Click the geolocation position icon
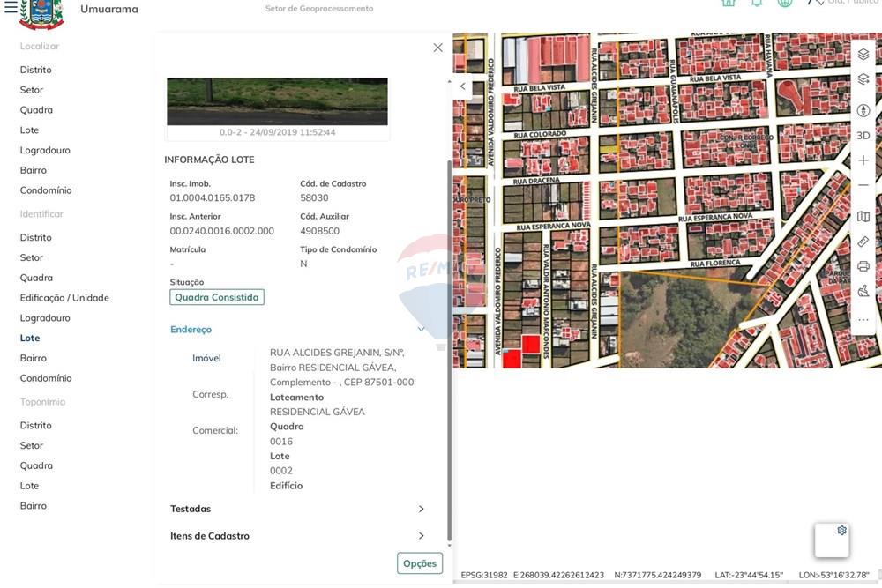Screen dimensions: 882x588 [863, 109]
